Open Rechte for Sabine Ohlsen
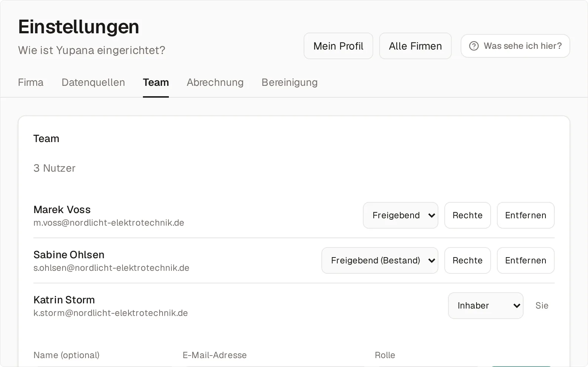Image resolution: width=588 pixels, height=367 pixels. coord(468,260)
